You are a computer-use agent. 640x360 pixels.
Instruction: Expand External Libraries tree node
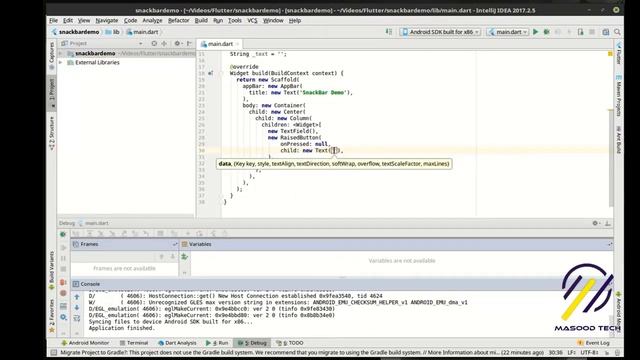[x=61, y=62]
